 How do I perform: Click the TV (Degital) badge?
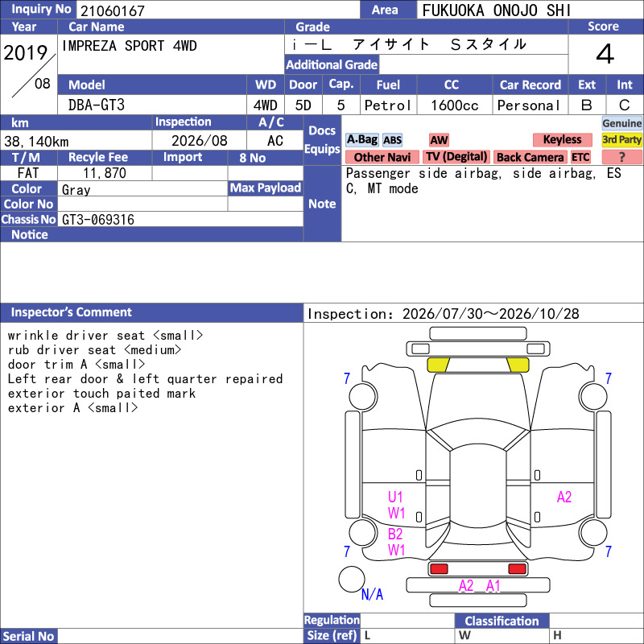456,156
